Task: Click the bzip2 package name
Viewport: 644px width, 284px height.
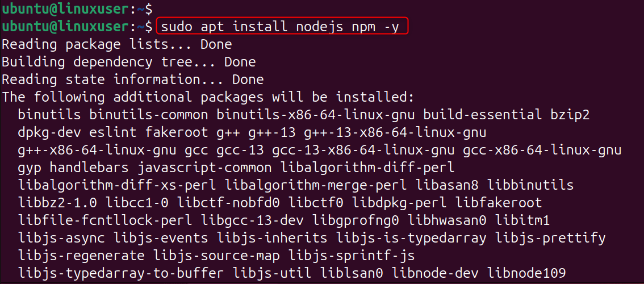Action: tap(570, 115)
